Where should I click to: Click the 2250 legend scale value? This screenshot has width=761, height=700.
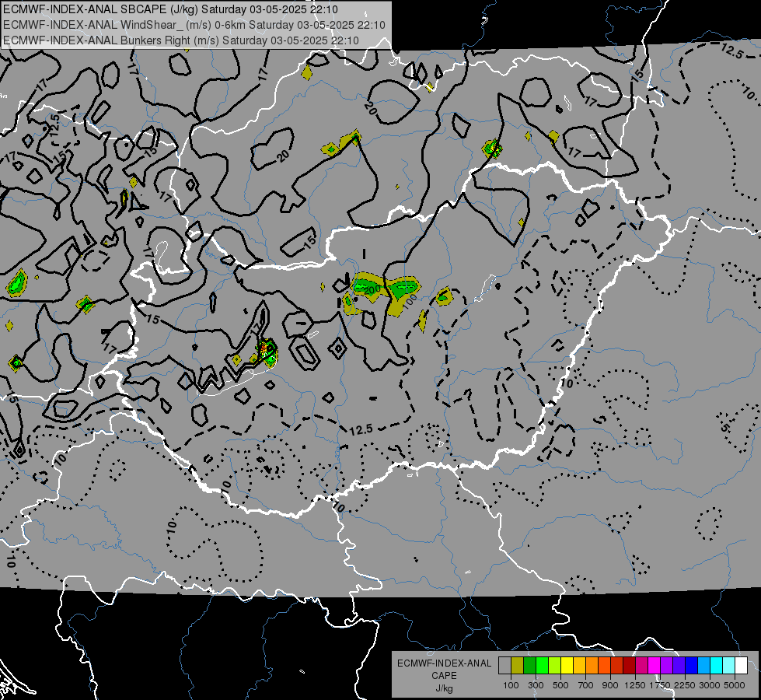click(x=685, y=685)
